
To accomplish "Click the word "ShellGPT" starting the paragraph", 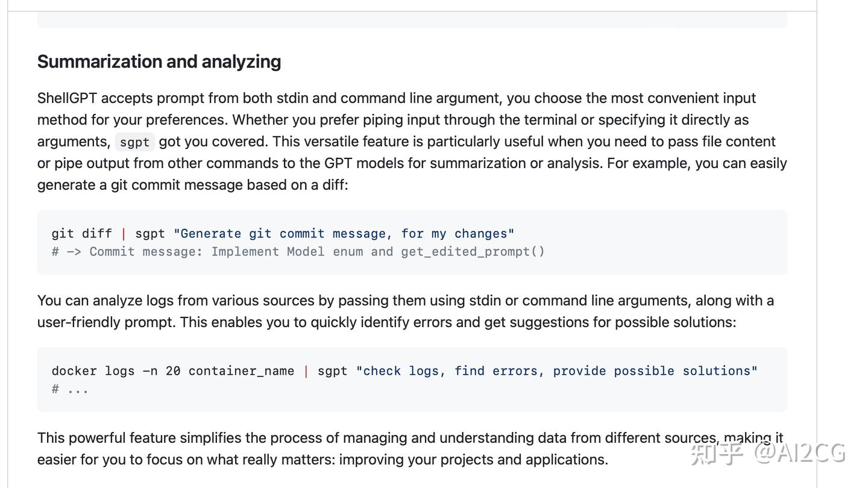I will 67,98.
